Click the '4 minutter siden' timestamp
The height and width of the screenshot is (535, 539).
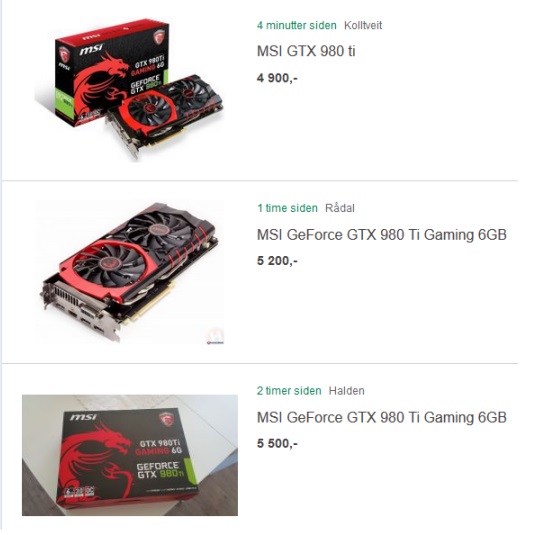click(297, 25)
